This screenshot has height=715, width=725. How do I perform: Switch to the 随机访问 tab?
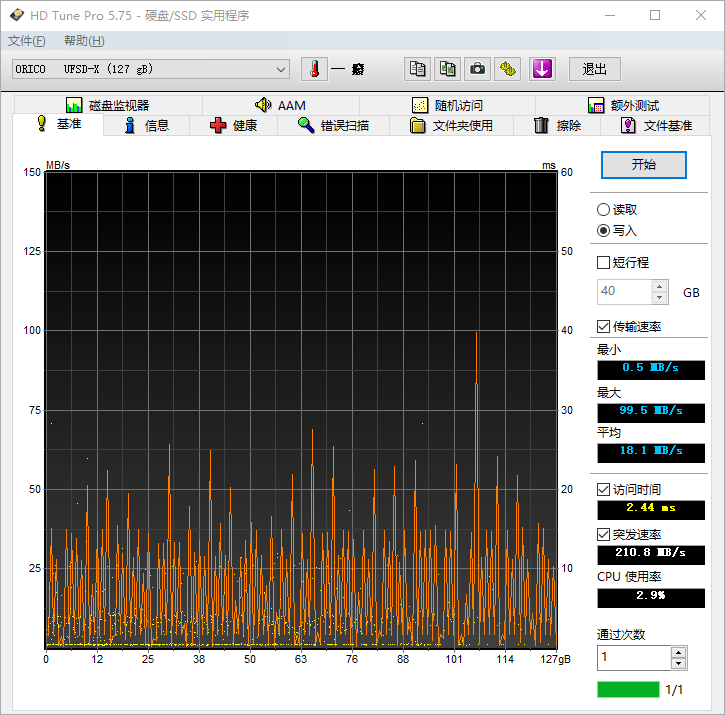[x=447, y=105]
